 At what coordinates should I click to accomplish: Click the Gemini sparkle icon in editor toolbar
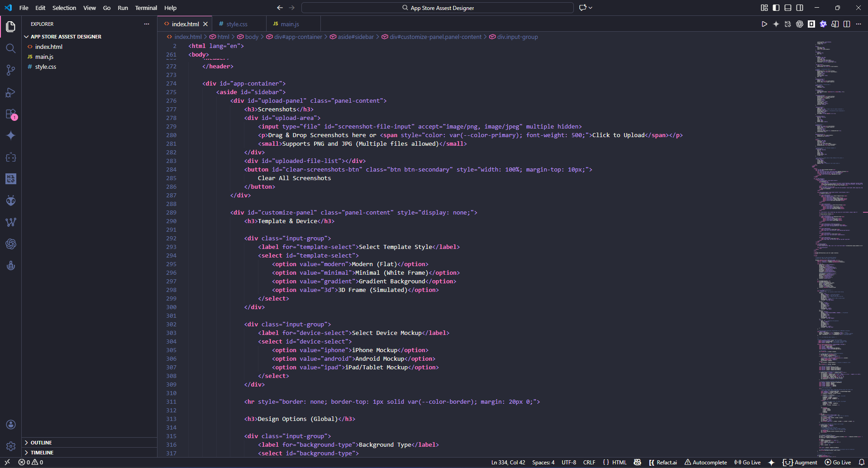pyautogui.click(x=776, y=24)
